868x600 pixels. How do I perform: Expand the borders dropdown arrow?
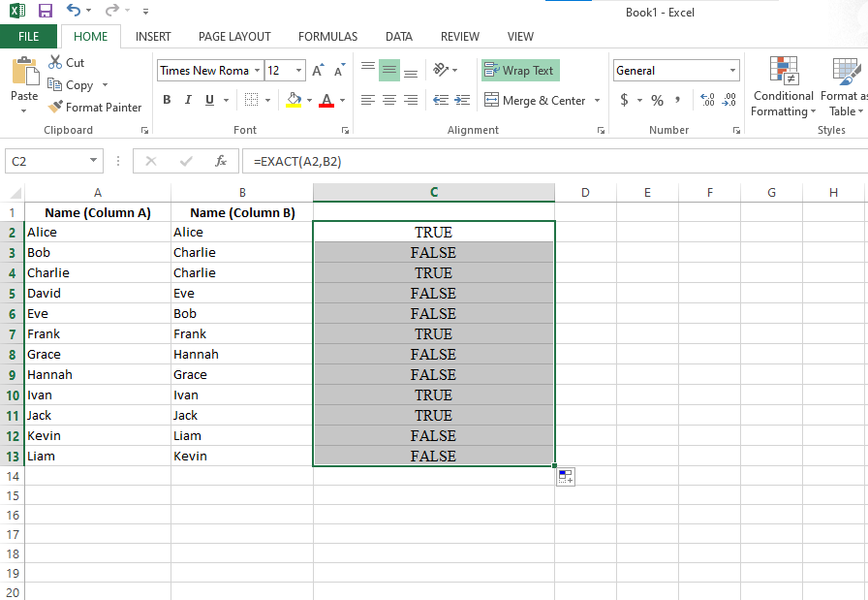(x=268, y=100)
